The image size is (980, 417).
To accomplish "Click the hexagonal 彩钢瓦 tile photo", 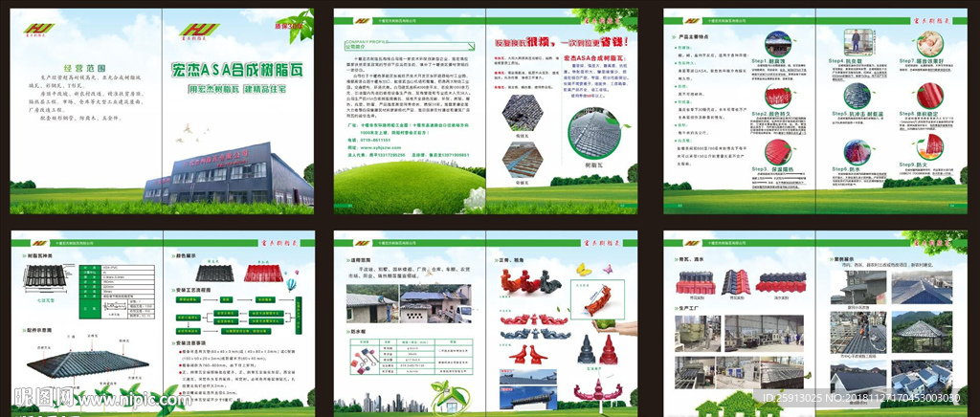I will point(523,160).
